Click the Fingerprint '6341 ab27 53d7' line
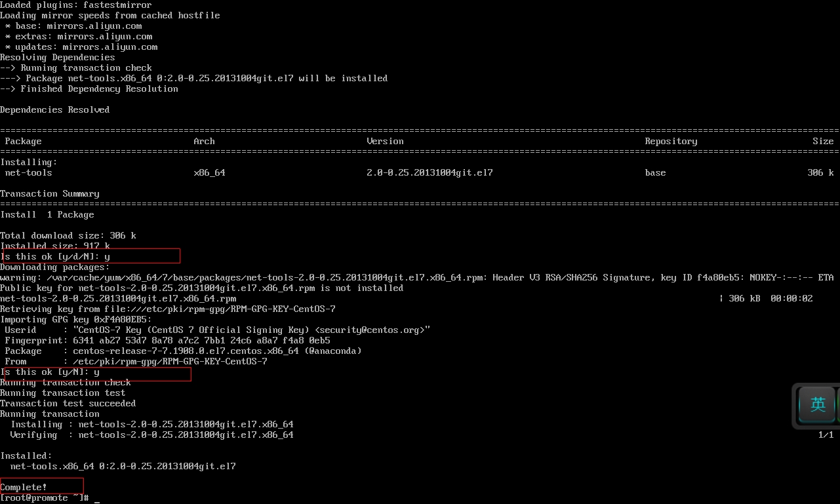The image size is (840, 504). point(168,340)
